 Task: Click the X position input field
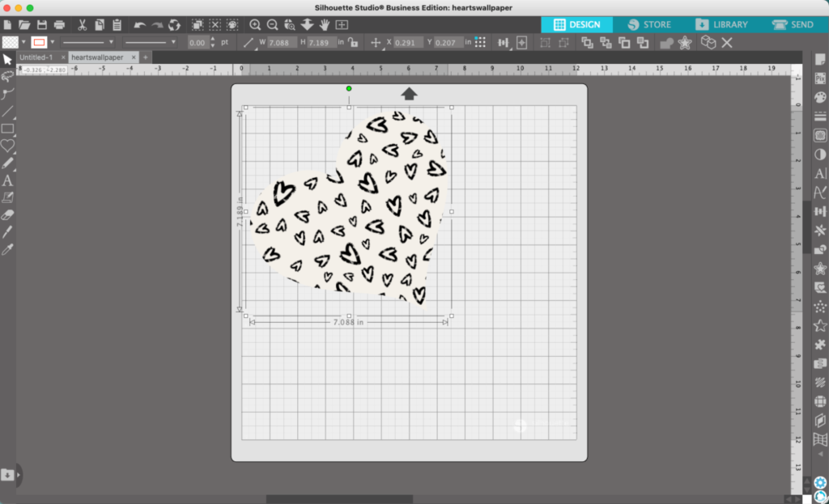coord(408,43)
